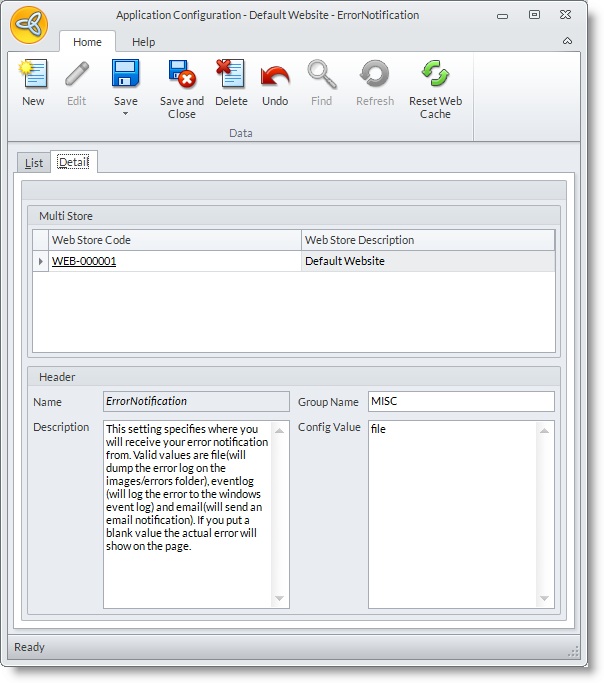Sort by the Web Store Code column header
Image resolution: width=604 pixels, height=683 pixels.
click(x=175, y=240)
